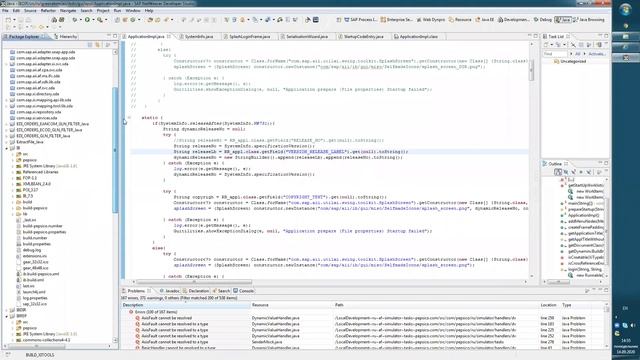Switch to the Declaration tab

click(x=196, y=291)
